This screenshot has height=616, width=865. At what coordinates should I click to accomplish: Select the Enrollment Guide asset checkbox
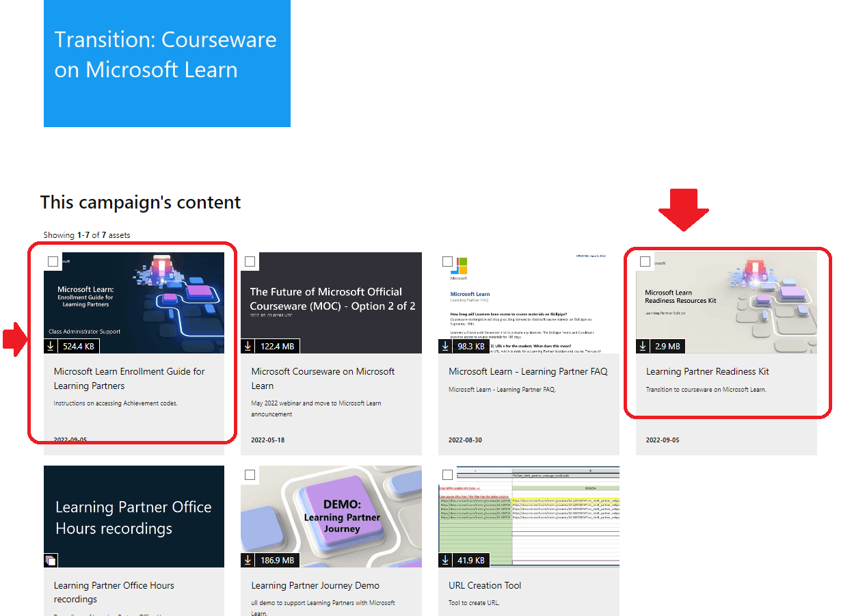pyautogui.click(x=53, y=262)
